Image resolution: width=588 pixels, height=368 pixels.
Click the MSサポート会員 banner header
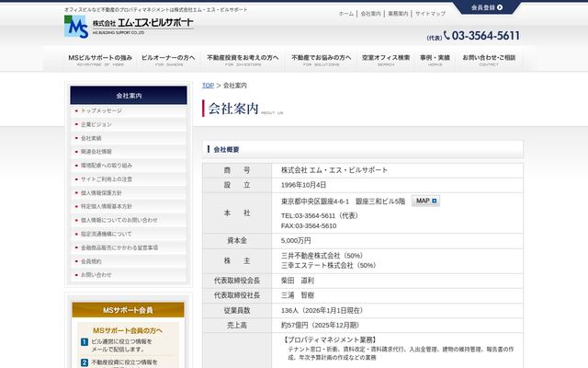coord(128,310)
